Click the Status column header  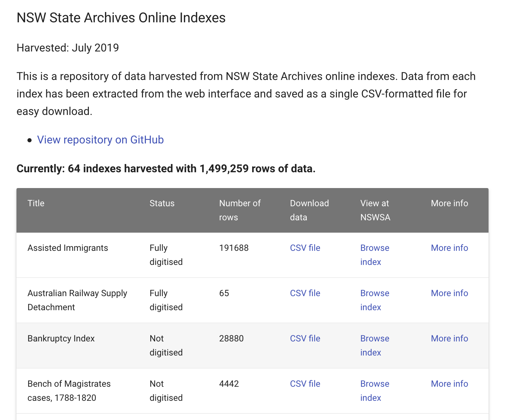coord(162,203)
